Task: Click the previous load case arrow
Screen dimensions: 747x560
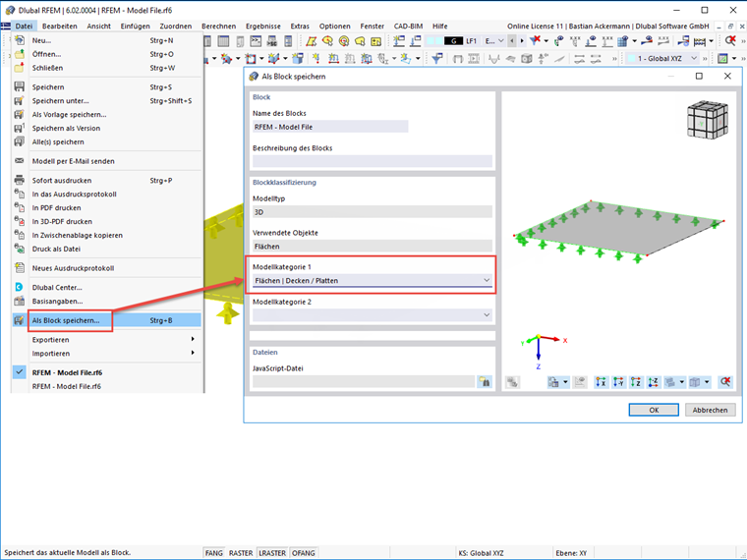Action: pos(512,41)
